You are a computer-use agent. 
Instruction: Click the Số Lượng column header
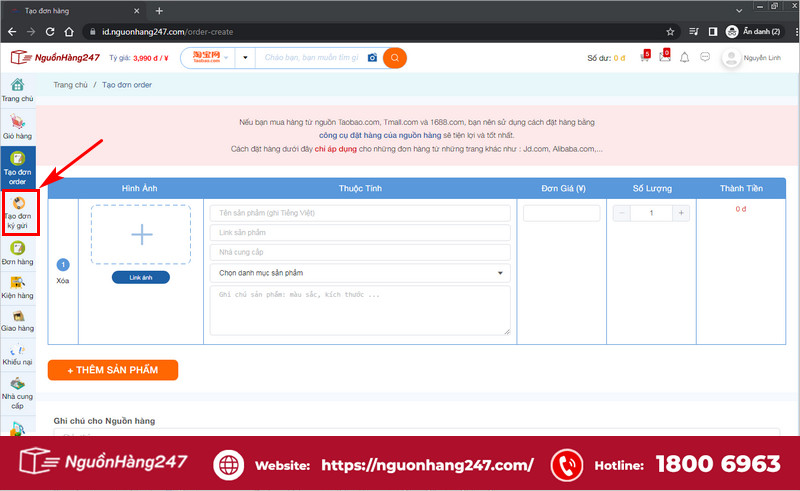pos(652,188)
